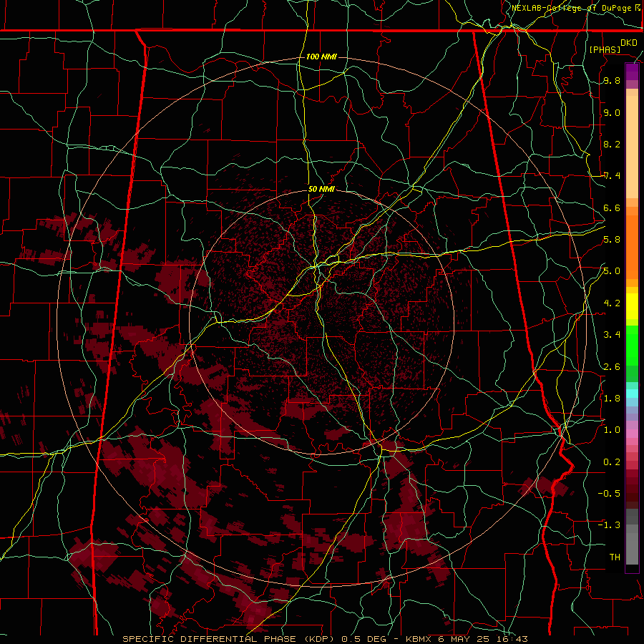Select the bright green segment of color bar
Viewport: 644px width, 644px height.
point(632,346)
